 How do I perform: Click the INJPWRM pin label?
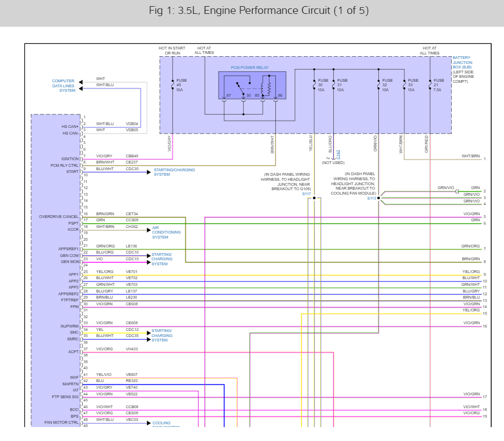(70, 326)
